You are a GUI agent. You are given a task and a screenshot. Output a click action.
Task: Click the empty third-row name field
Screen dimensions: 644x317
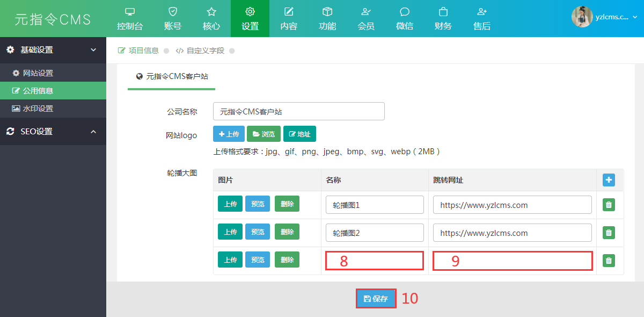[x=375, y=261]
